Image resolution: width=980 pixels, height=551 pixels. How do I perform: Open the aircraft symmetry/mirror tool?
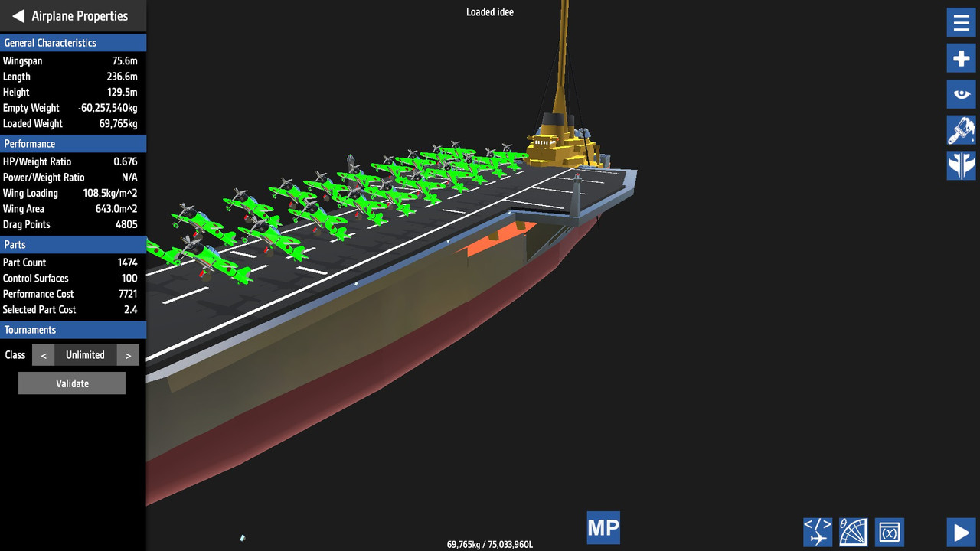click(961, 165)
